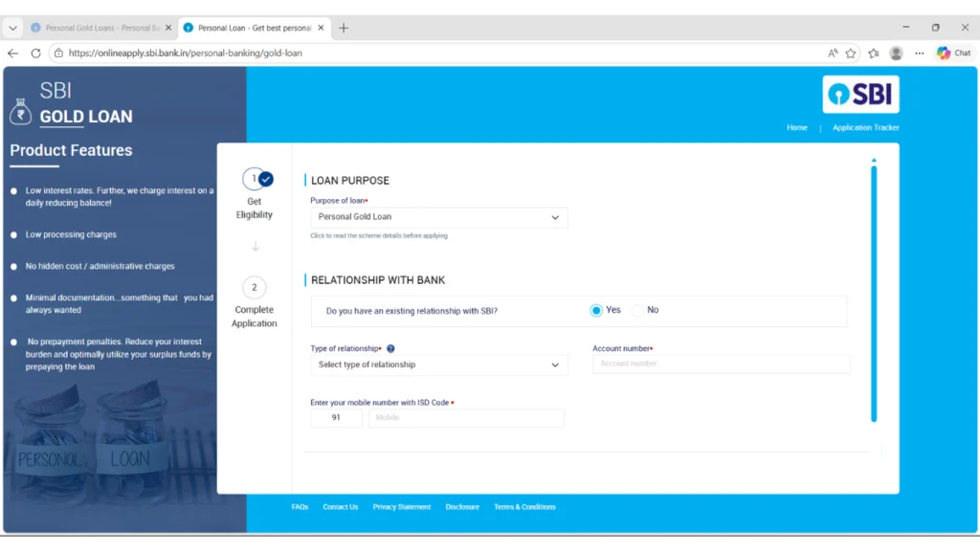Click the type of relationship help icon

390,348
